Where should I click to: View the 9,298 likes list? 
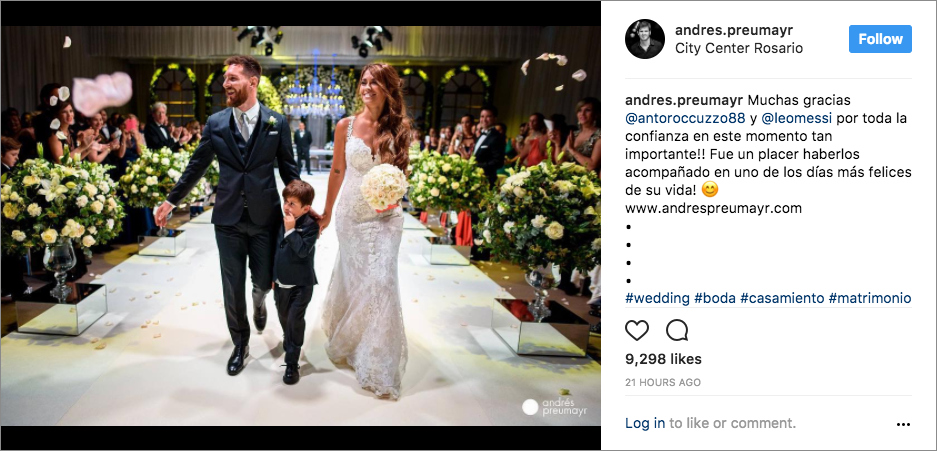click(x=663, y=360)
